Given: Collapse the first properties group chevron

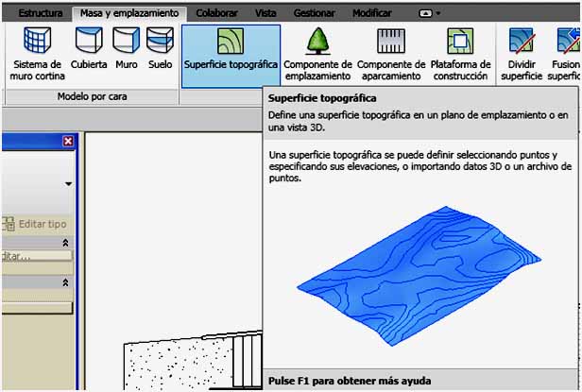Looking at the screenshot, I should point(65,243).
